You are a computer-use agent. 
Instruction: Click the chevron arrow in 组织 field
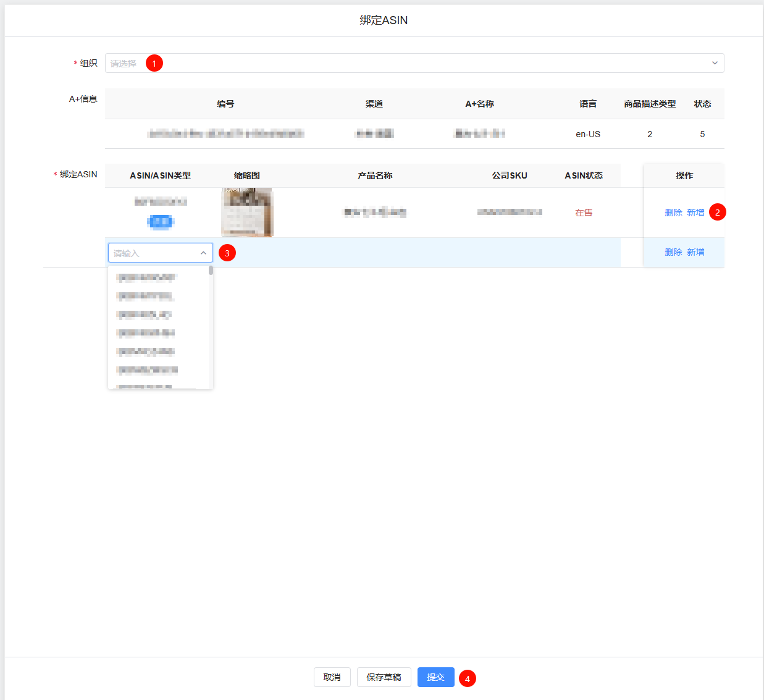pos(715,63)
